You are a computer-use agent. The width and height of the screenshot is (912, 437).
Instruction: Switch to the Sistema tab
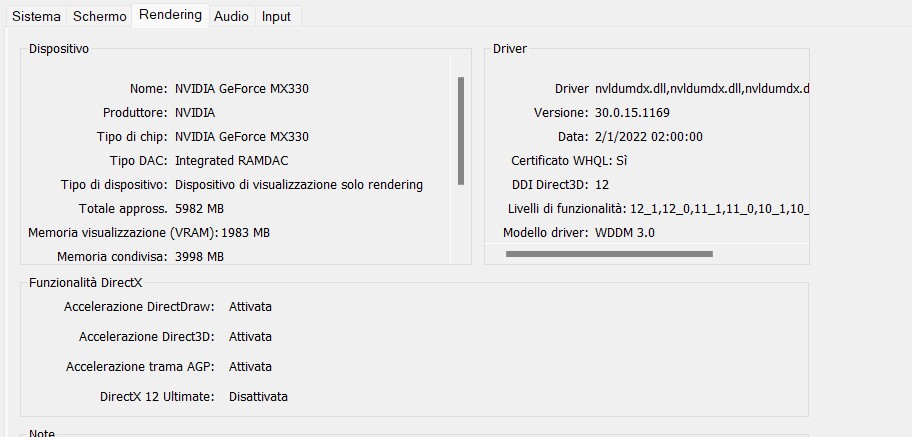pos(36,16)
